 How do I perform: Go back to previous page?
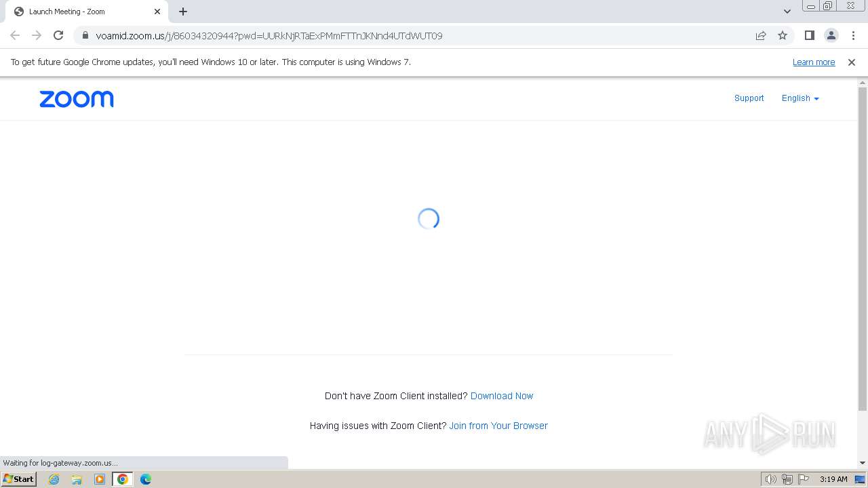[x=15, y=35]
